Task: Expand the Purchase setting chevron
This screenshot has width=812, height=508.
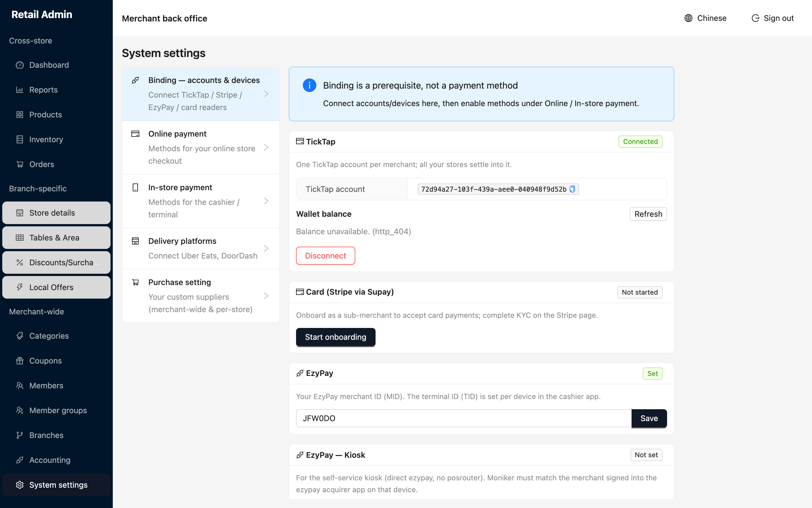Action: pos(266,296)
